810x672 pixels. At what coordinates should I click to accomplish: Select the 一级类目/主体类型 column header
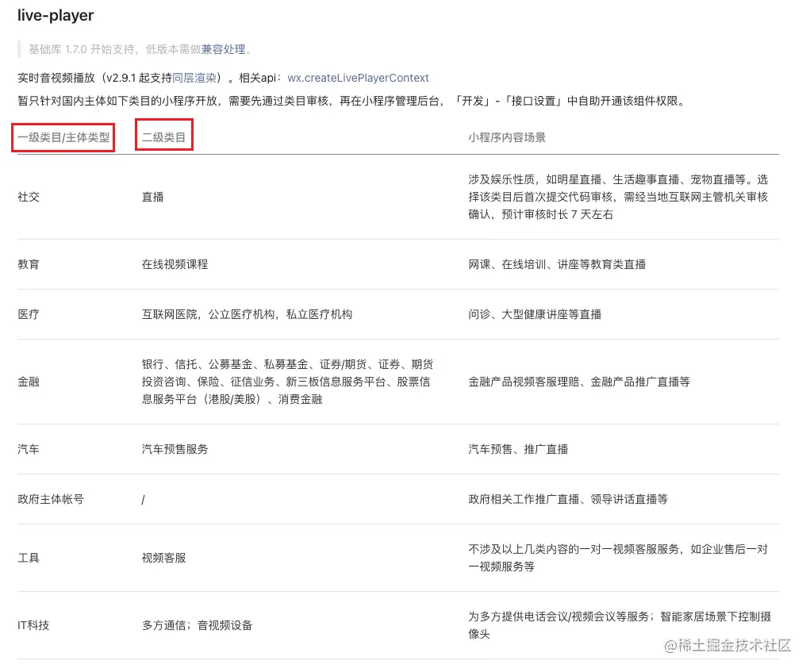click(63, 137)
